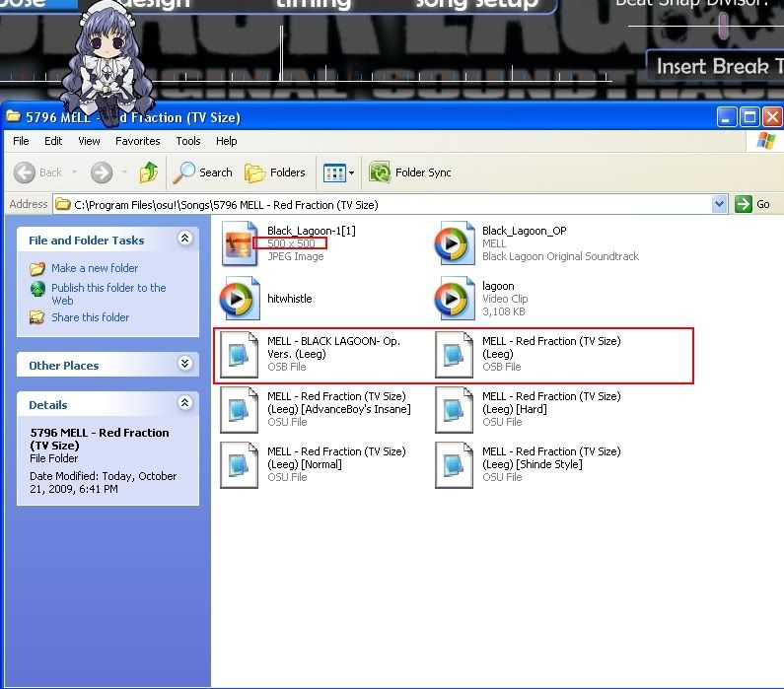The width and height of the screenshot is (784, 689).
Task: Select Black_Lagoon_OP media file icon
Action: pyautogui.click(x=455, y=243)
